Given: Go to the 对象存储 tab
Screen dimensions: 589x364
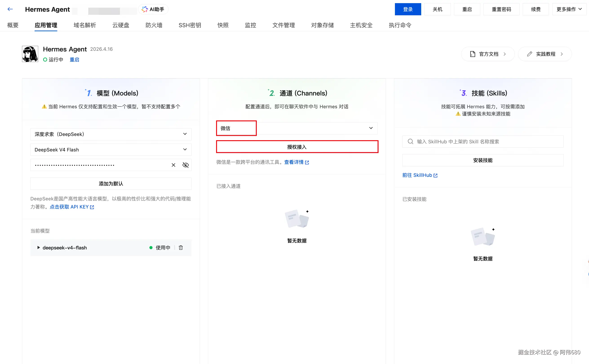Looking at the screenshot, I should pos(322,25).
